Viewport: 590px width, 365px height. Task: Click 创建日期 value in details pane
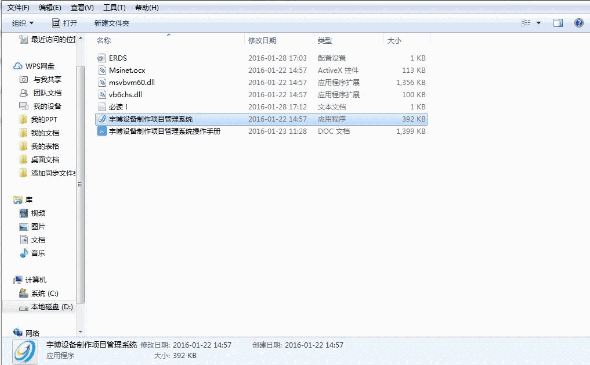pyautogui.click(x=314, y=345)
